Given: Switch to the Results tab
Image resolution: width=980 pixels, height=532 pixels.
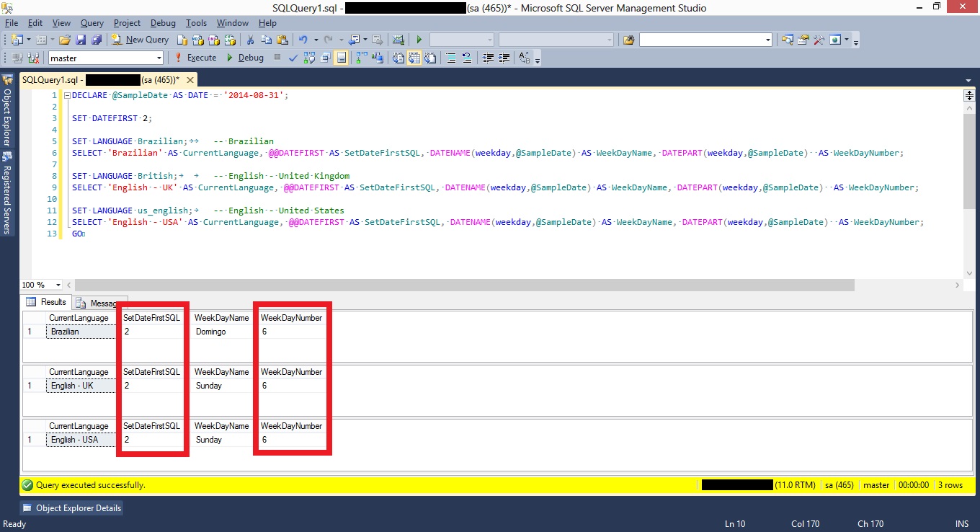Looking at the screenshot, I should (x=46, y=302).
